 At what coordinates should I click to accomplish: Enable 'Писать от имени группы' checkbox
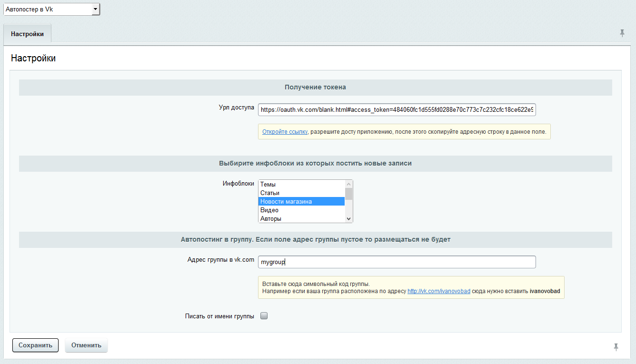(264, 316)
